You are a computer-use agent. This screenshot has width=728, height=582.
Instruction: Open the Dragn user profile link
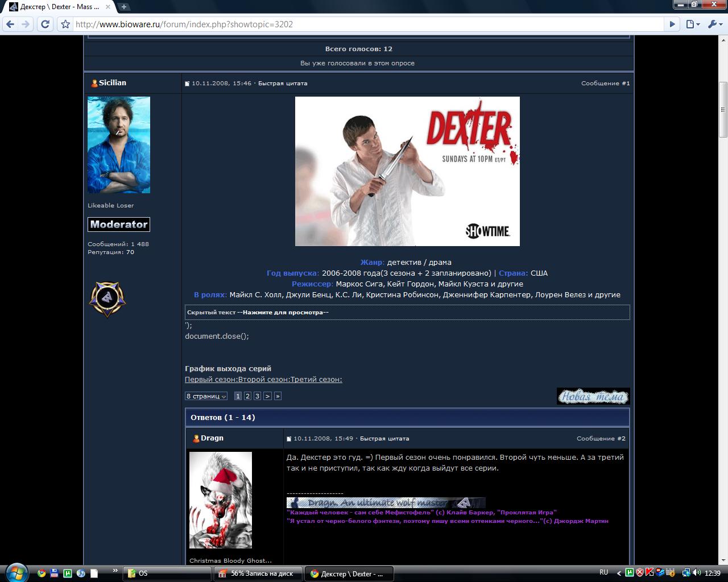pos(212,438)
